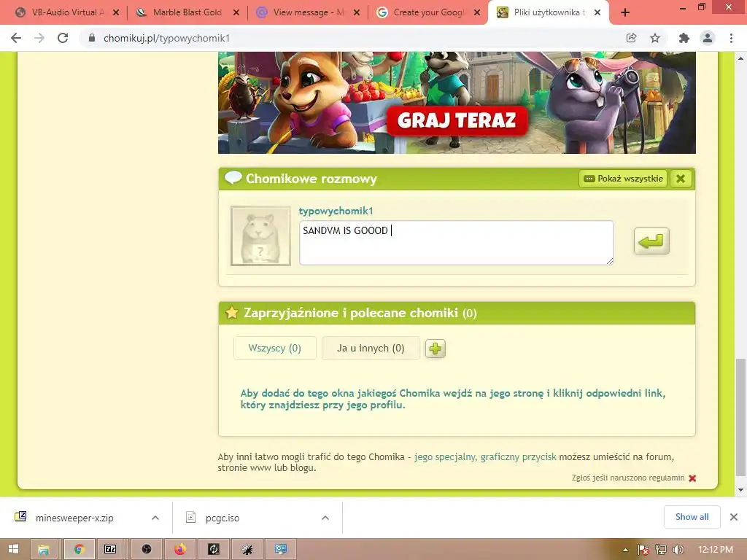
Task: Close the Chomikowe rozmowy panel
Action: [681, 179]
